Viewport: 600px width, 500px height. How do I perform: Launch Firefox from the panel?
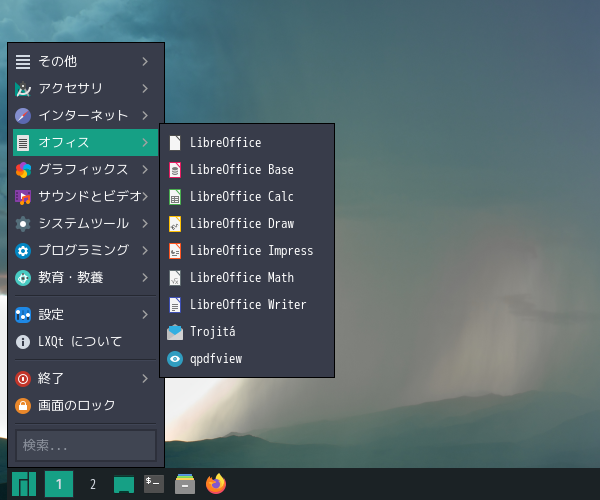(x=216, y=484)
